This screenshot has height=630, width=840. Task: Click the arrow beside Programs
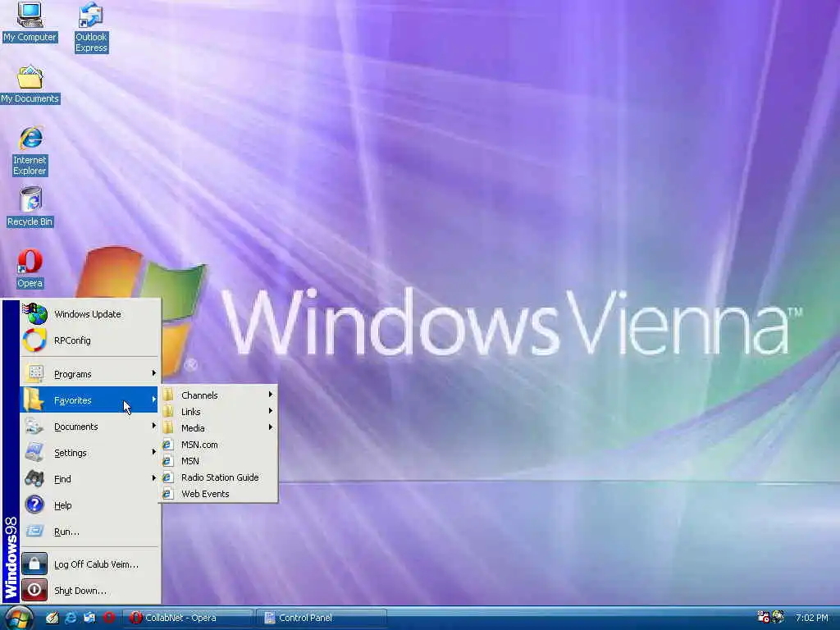[x=153, y=373]
